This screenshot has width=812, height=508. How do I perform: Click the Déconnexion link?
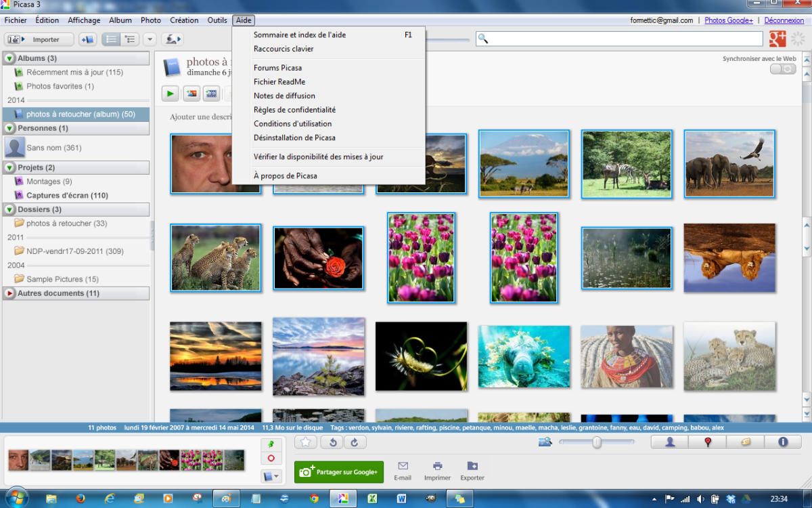tap(784, 20)
